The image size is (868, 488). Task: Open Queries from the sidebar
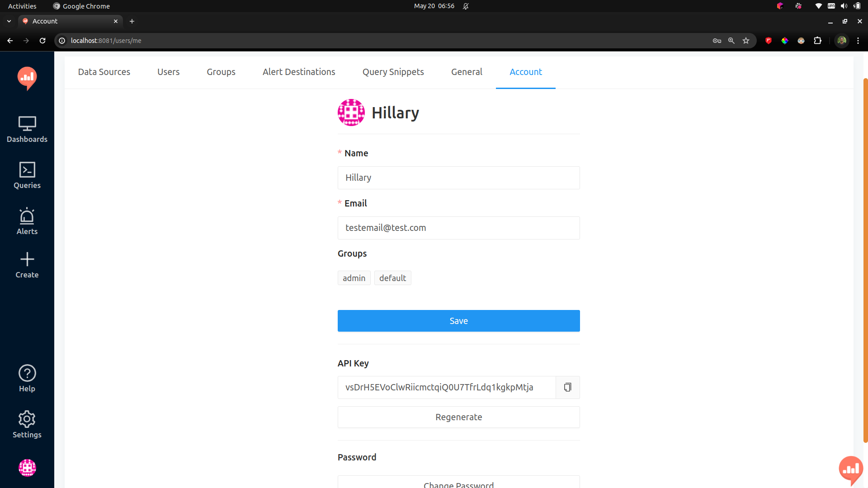point(27,175)
